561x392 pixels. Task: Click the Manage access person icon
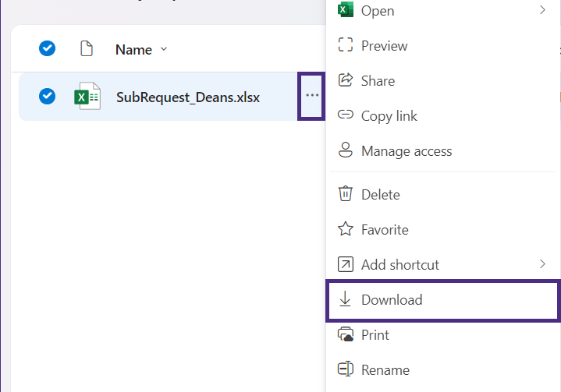click(345, 150)
